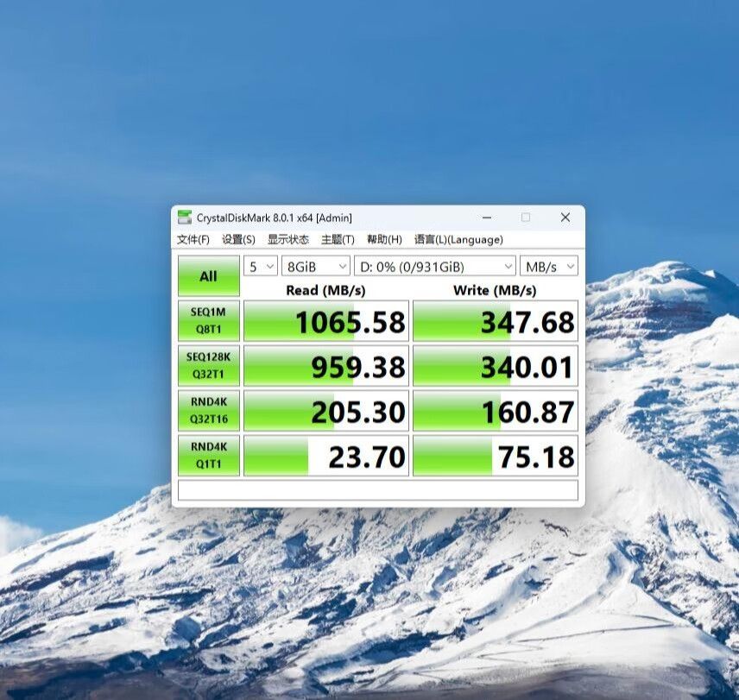Viewport: 739px width, 700px height.
Task: Close the CrystalDiskMark window
Action: [565, 218]
